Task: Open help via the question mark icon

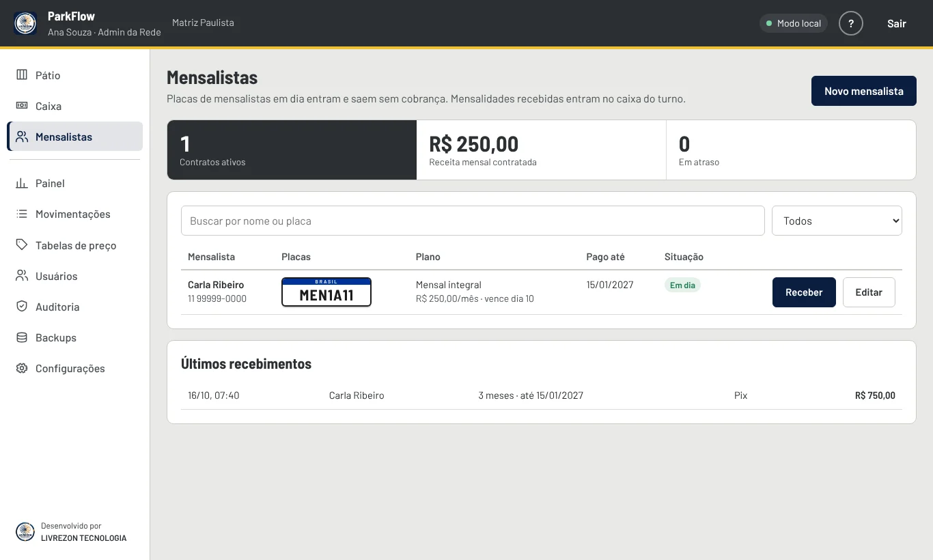Action: (851, 23)
